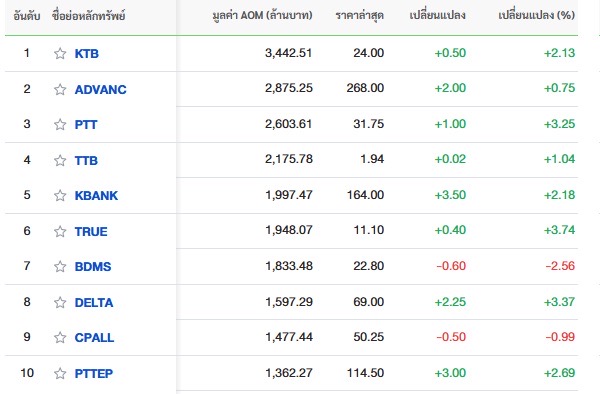Open the PTTEP stock page
The image size is (600, 394).
coord(94,373)
